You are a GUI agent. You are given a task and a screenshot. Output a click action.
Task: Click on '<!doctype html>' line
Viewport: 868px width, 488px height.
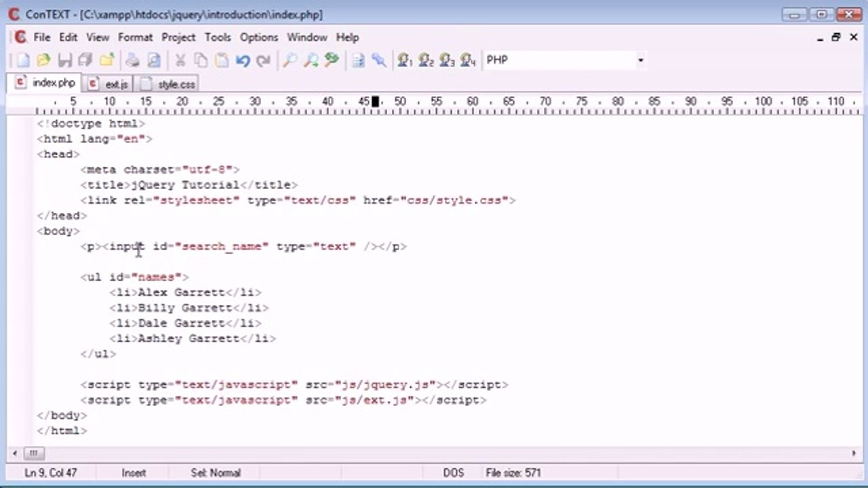point(91,123)
